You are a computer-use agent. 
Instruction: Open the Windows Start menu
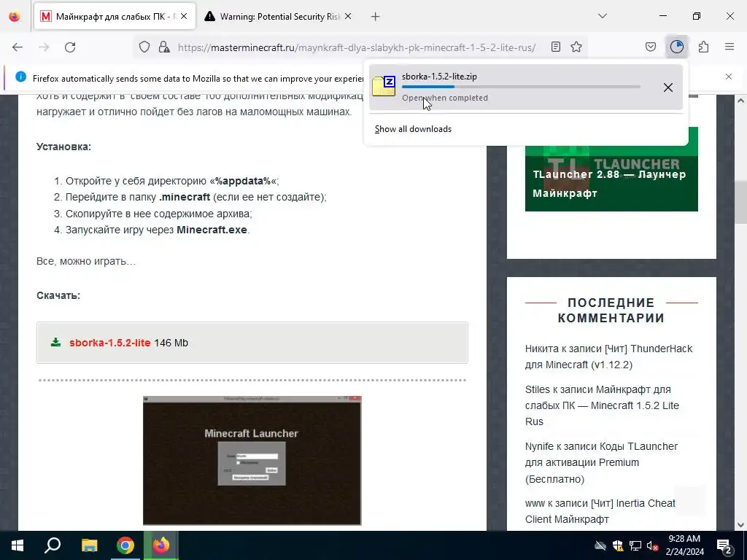18,545
